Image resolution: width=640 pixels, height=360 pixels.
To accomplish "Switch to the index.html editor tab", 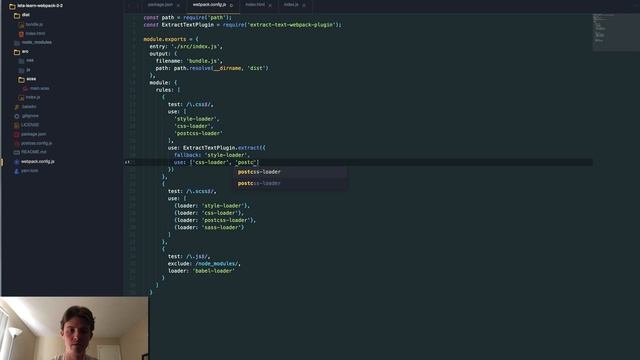I will [255, 5].
